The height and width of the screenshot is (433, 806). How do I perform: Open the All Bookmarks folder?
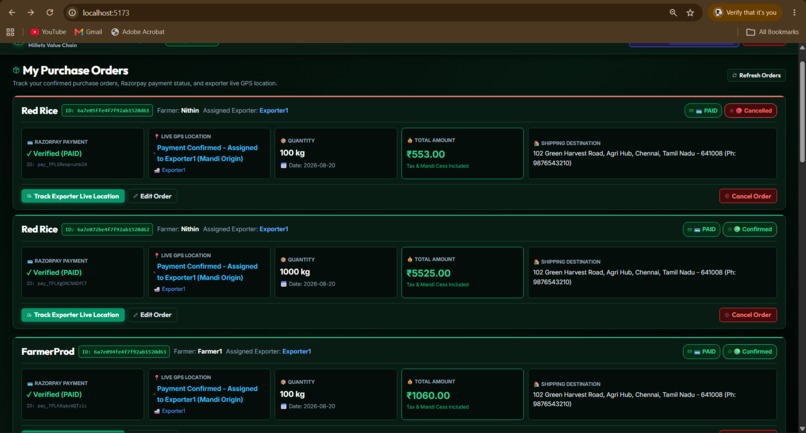773,32
